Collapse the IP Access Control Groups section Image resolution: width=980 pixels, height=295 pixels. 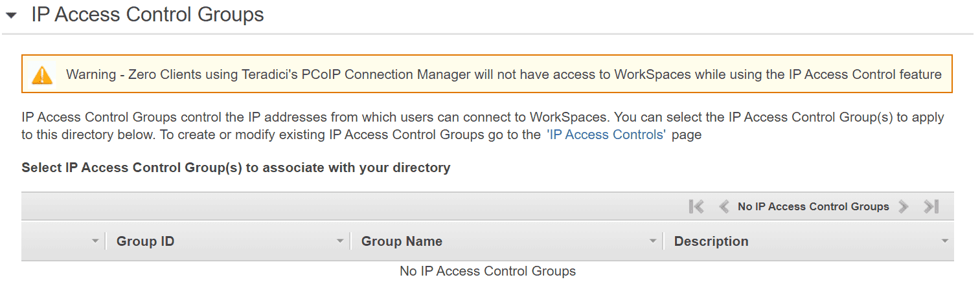11,16
